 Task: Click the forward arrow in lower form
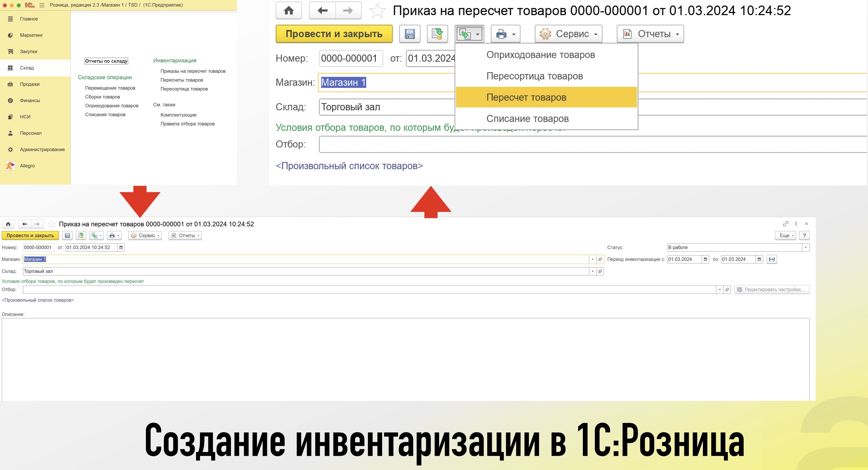click(x=37, y=224)
